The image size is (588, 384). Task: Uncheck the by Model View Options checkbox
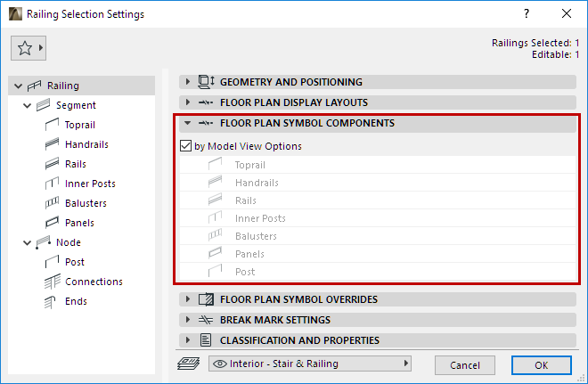(186, 146)
